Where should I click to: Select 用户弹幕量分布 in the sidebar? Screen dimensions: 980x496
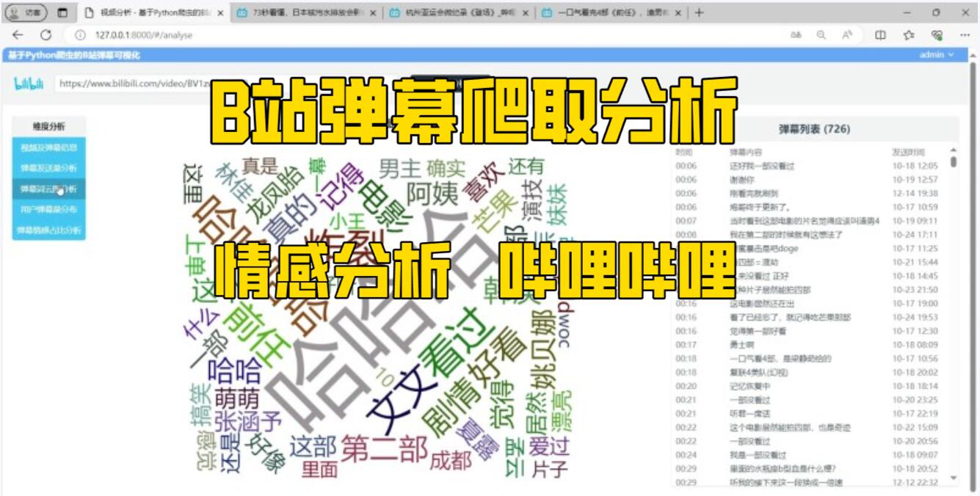[49, 209]
